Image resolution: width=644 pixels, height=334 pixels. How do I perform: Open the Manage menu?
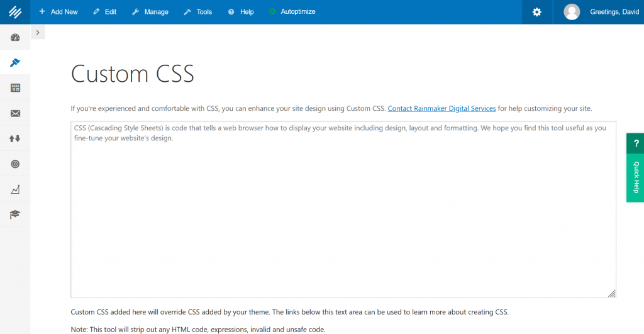tap(150, 12)
